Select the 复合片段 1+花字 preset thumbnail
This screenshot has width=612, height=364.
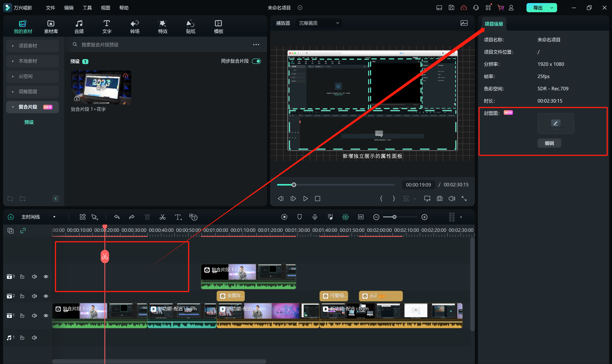click(x=101, y=88)
